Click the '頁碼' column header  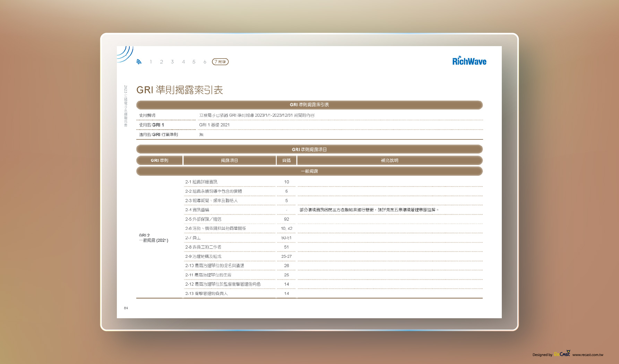[286, 161]
